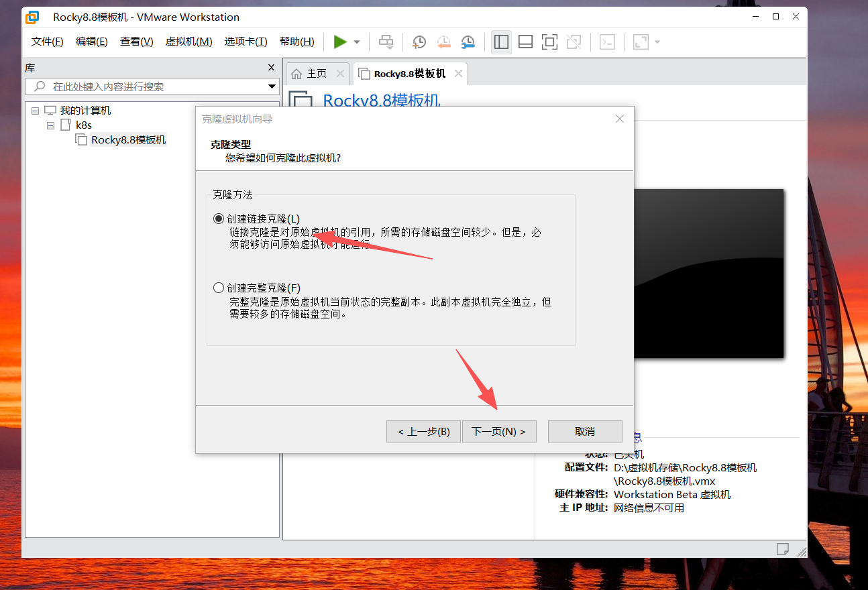868x590 pixels.
Task: Open the power options dropdown beside the play button
Action: [357, 42]
